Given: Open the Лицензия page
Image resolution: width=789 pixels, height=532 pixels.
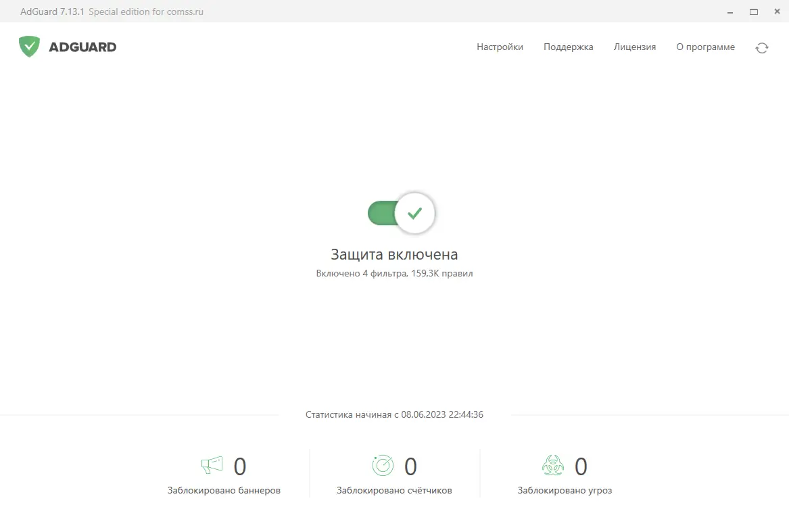Looking at the screenshot, I should coord(634,47).
